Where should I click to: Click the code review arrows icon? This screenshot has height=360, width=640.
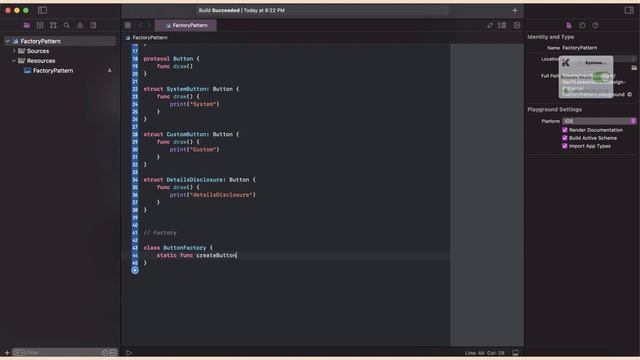tap(490, 25)
